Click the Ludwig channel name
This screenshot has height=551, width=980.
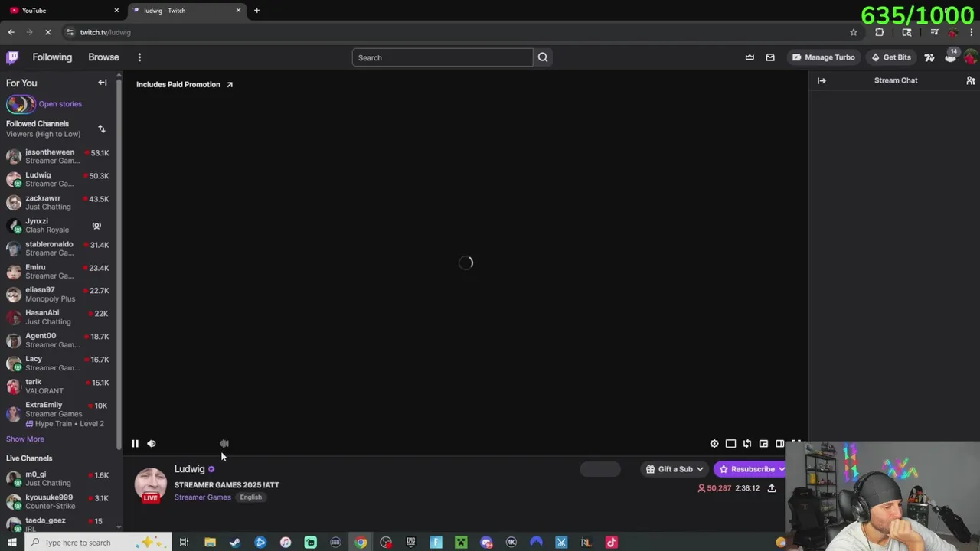pos(189,469)
